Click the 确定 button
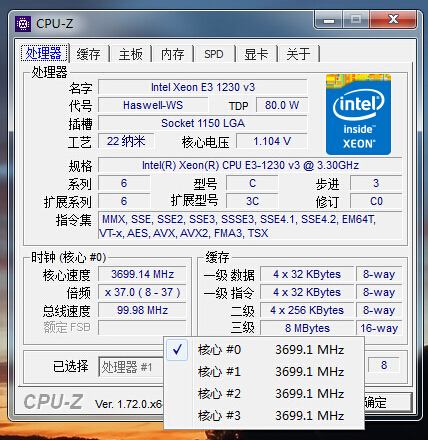This screenshot has width=428, height=440. coord(387,403)
